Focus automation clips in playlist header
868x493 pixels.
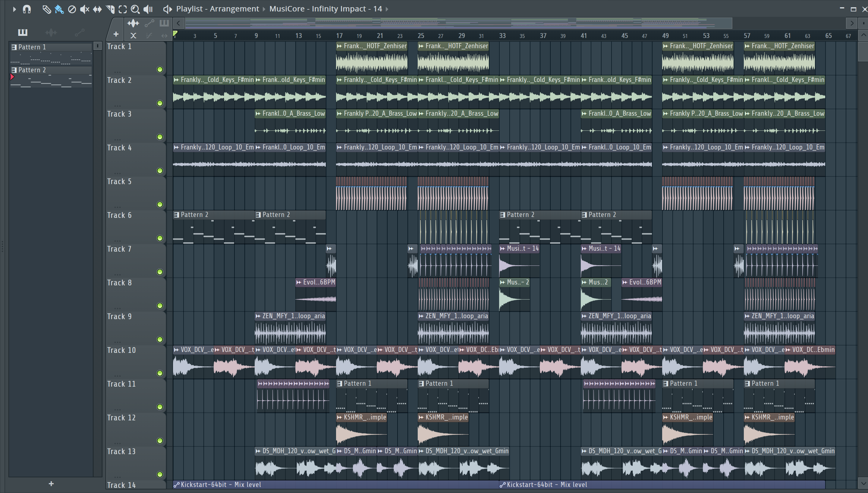149,23
